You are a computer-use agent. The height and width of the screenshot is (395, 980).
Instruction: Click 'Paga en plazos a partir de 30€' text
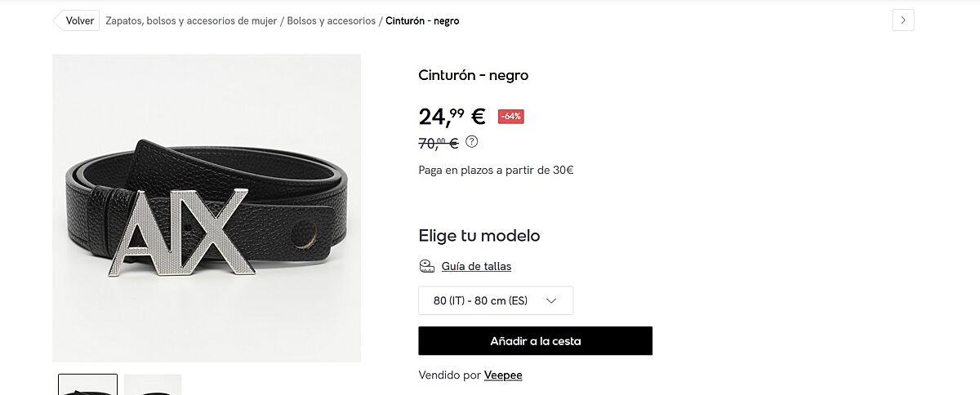(x=496, y=171)
